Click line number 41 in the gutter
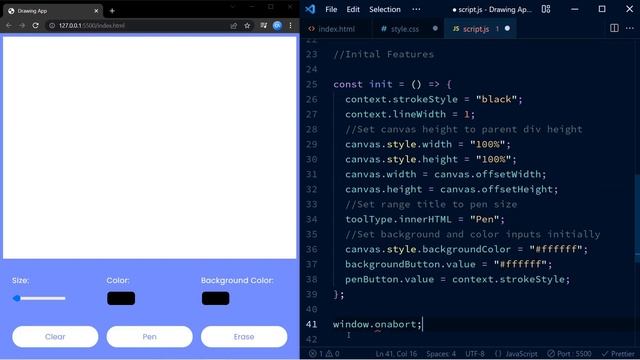The image size is (640, 360). [x=312, y=324]
